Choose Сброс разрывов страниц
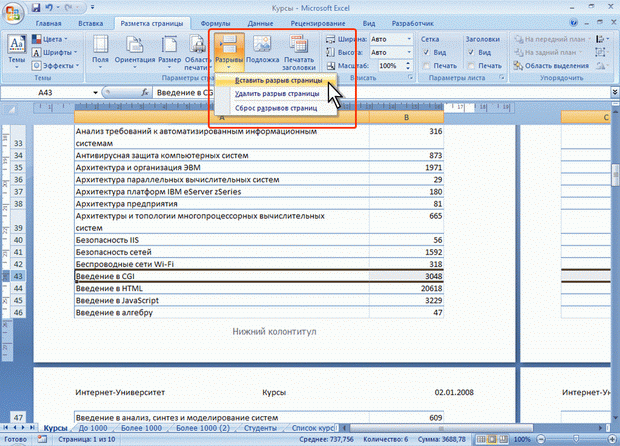The image size is (620, 446). coord(277,108)
